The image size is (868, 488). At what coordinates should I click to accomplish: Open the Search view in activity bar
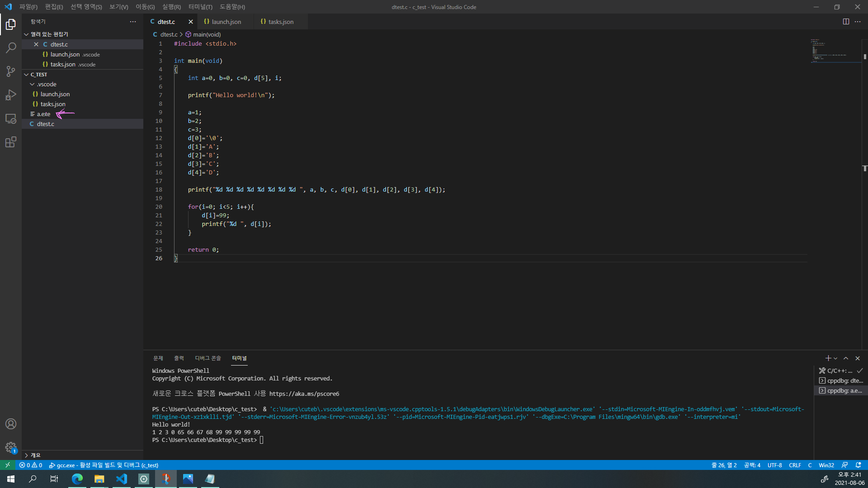(11, 47)
